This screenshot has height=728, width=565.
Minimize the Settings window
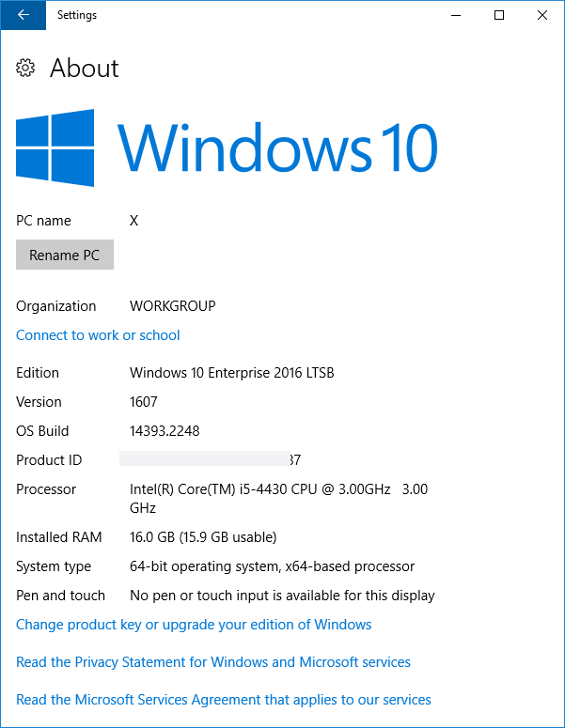pos(456,15)
